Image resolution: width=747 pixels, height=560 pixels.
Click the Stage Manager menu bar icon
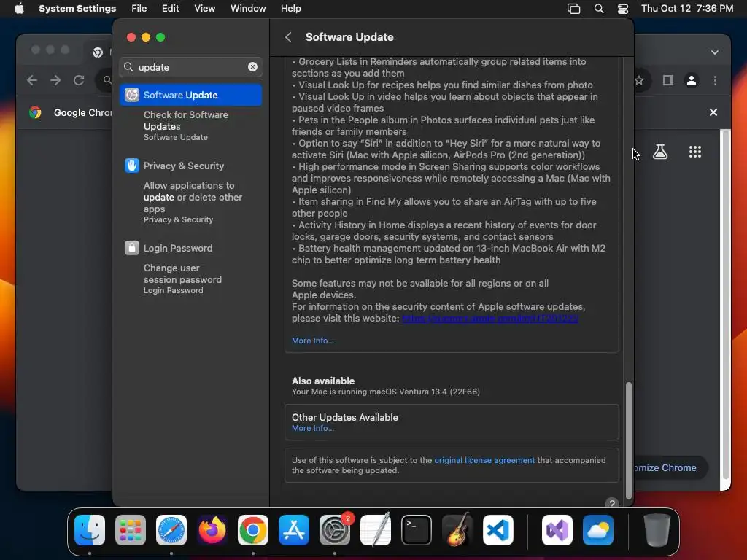coord(573,9)
